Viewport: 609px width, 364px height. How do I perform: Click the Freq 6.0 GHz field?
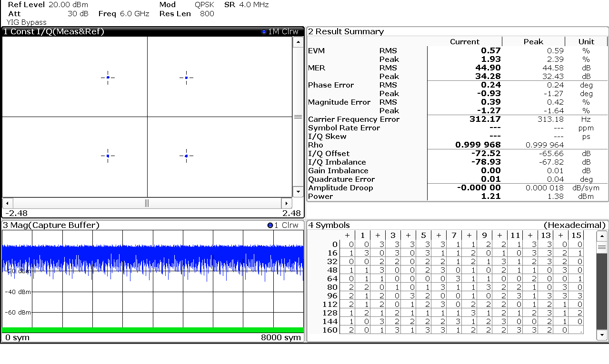click(x=124, y=14)
